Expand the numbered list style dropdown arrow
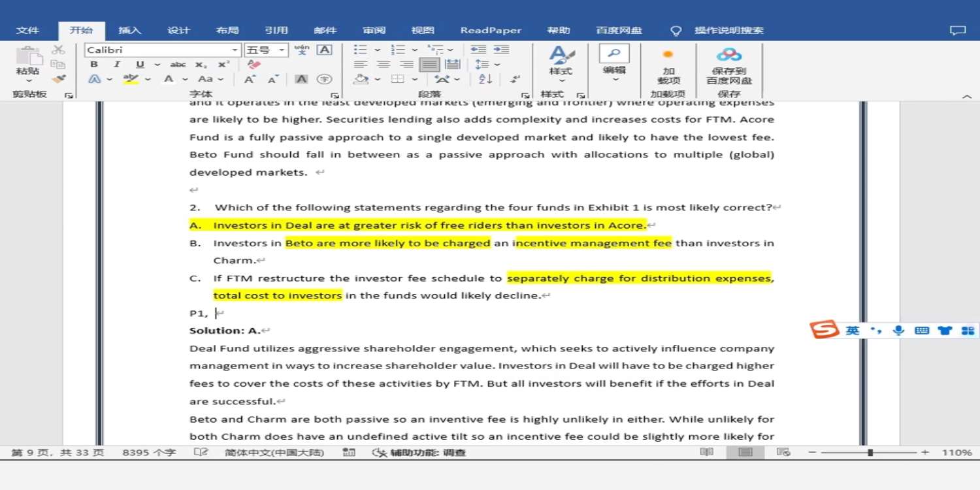This screenshot has width=980, height=490. point(414,50)
